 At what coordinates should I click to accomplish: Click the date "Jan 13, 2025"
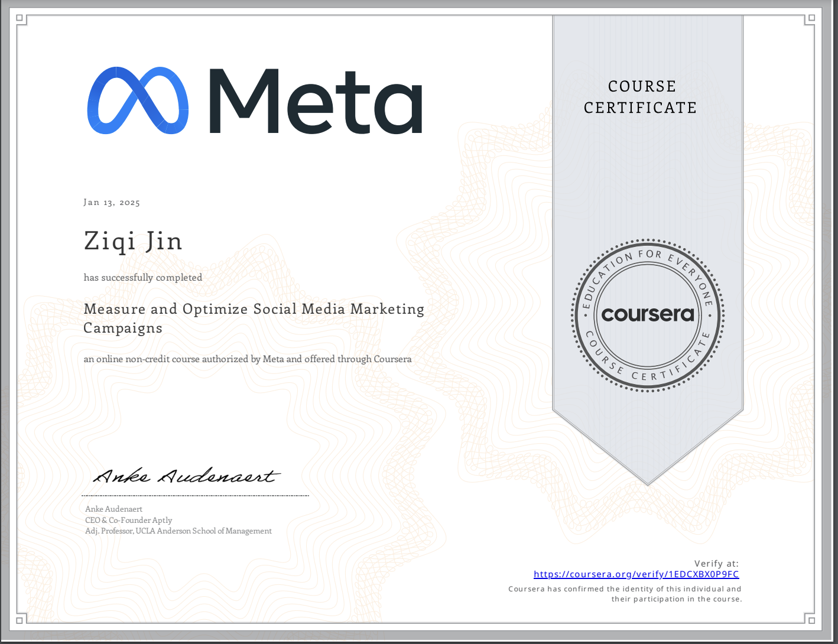(x=112, y=203)
